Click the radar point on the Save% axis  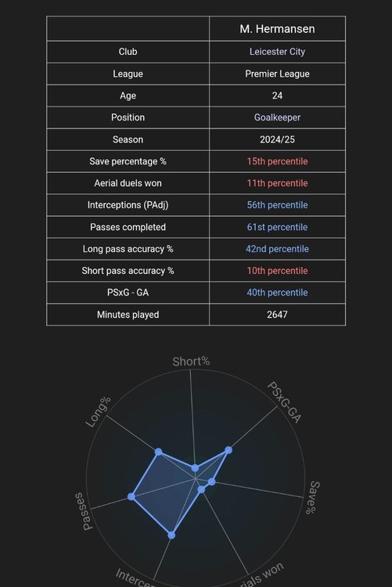coord(211,482)
